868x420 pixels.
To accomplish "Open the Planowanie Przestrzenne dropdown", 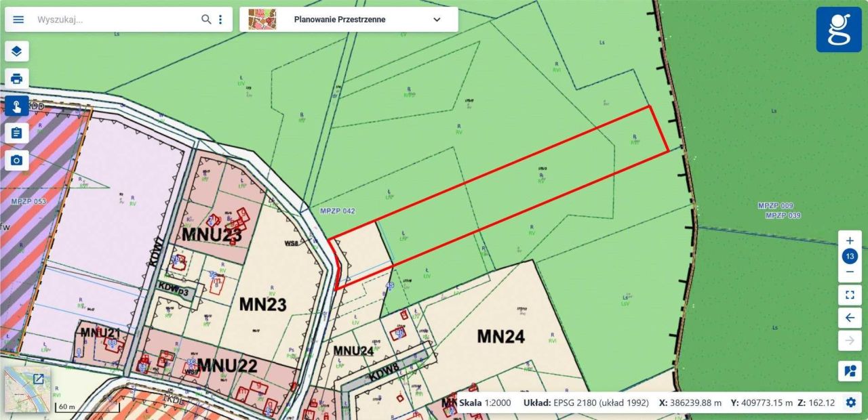I will [437, 20].
